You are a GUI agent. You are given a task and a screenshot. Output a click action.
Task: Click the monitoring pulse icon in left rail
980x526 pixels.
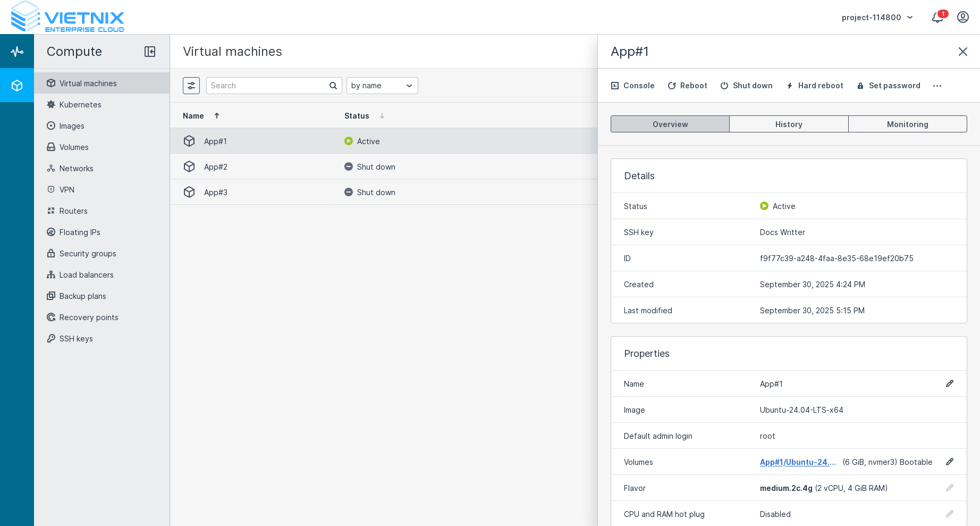(x=17, y=52)
